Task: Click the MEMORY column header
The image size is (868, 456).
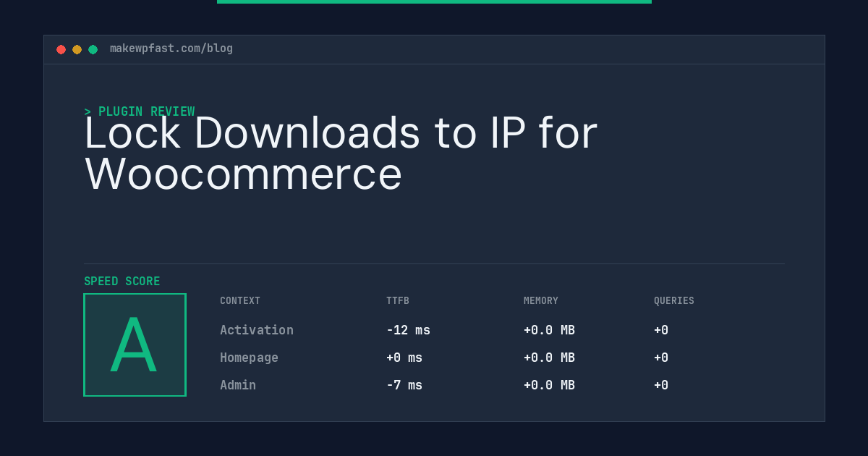Action: (x=541, y=301)
